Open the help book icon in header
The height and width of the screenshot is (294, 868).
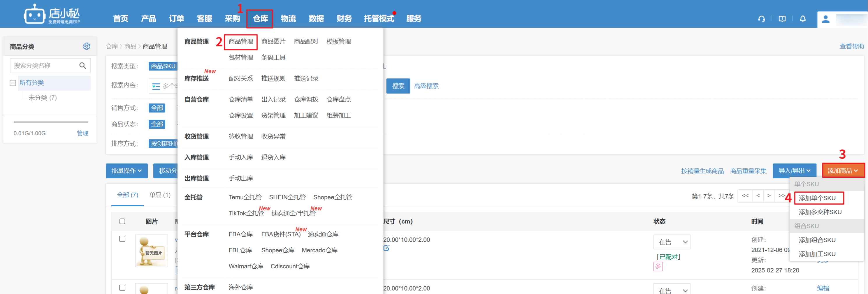click(x=782, y=19)
